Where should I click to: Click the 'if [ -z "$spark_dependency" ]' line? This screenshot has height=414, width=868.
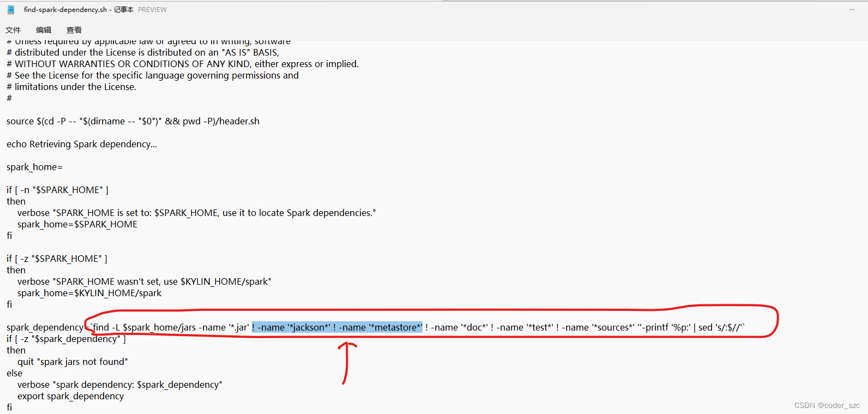(66, 339)
